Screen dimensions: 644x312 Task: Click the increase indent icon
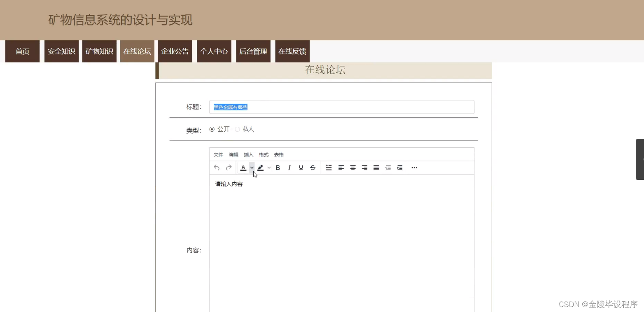(399, 168)
